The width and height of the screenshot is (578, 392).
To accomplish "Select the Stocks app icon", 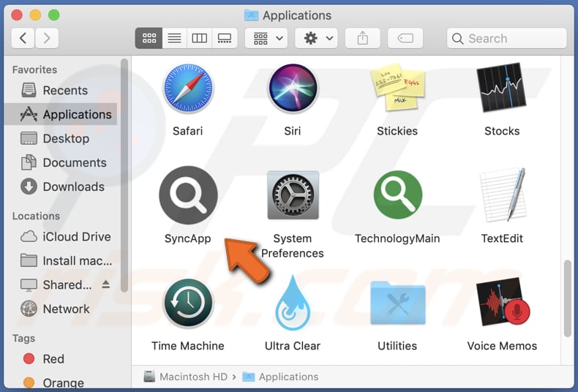I will 502,88.
